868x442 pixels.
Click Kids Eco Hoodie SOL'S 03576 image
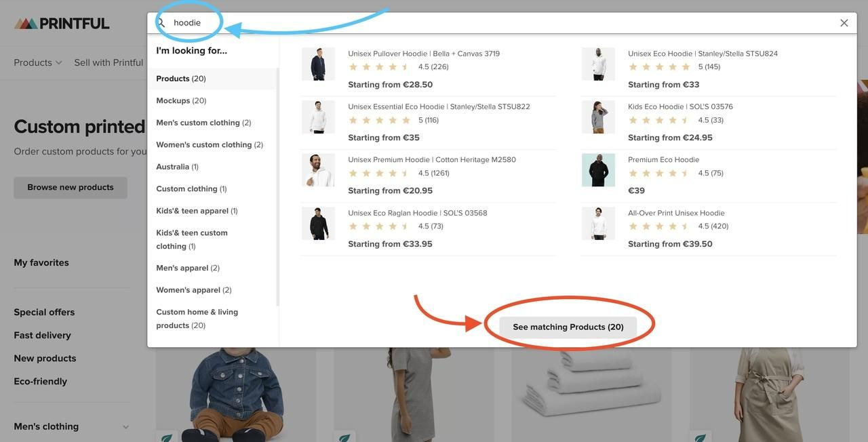598,117
